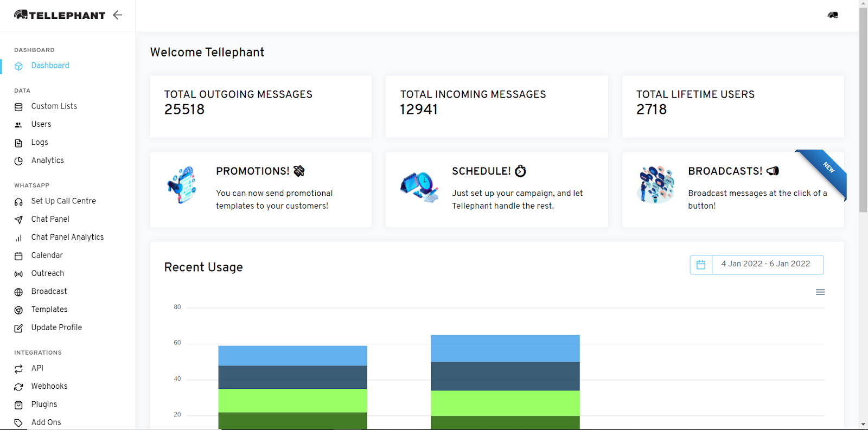Click the Recent Usage heading
868x430 pixels.
203,267
